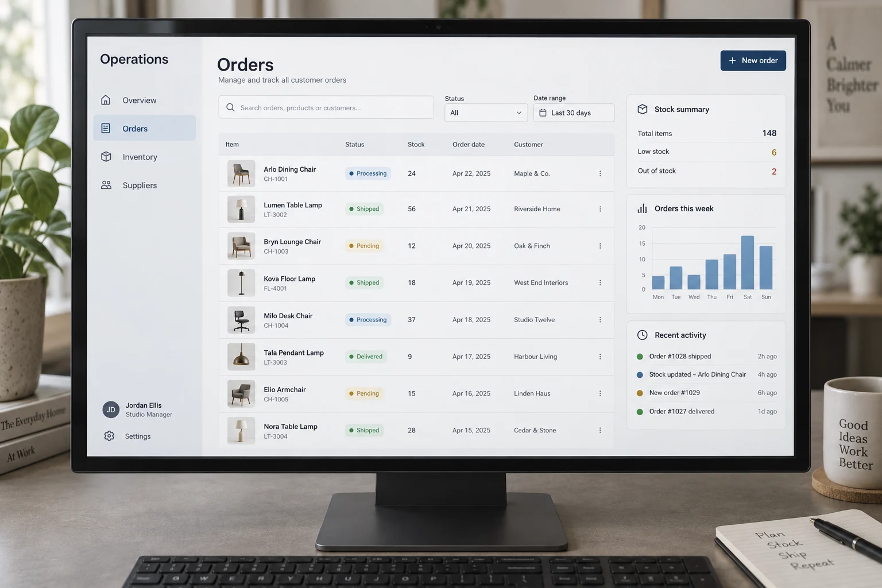Open the more menu for Bryn Lounge Chair
882x588 pixels.
point(600,246)
